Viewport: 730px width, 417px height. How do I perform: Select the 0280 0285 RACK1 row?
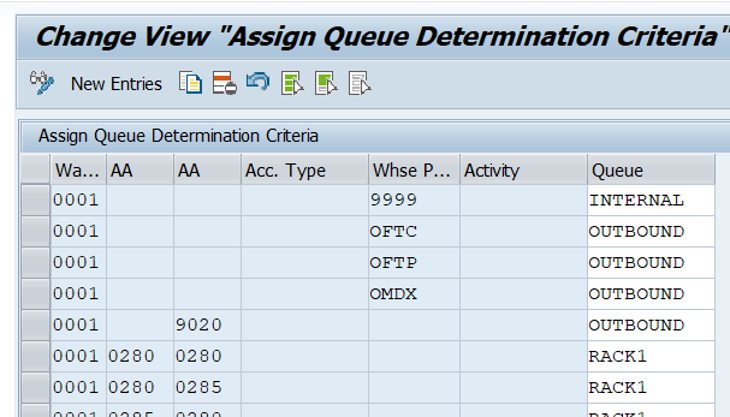coord(35,387)
